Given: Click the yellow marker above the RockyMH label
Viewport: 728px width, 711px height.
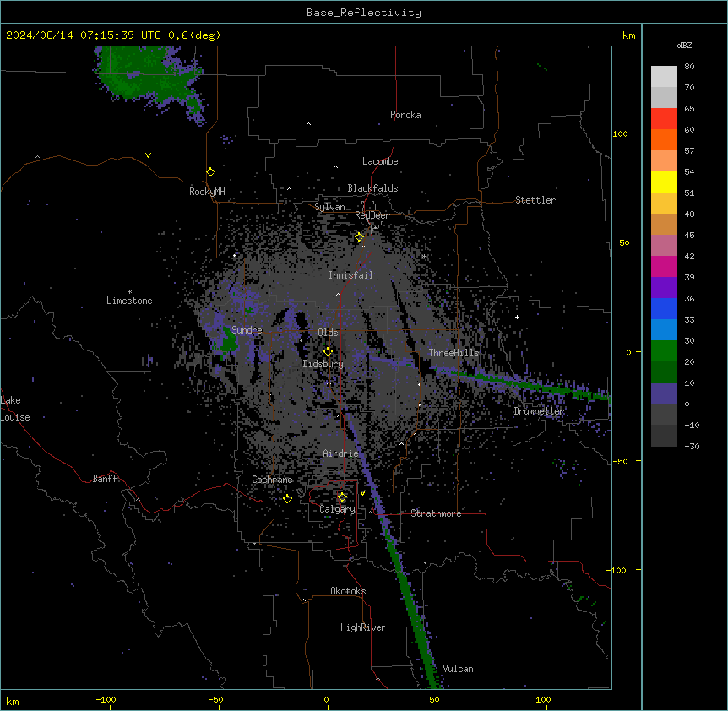Looking at the screenshot, I should point(210,171).
